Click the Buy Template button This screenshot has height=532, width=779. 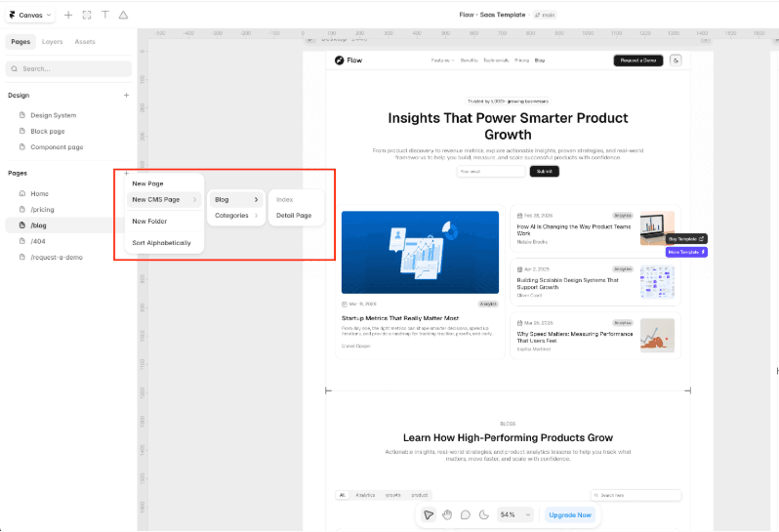[686, 239]
